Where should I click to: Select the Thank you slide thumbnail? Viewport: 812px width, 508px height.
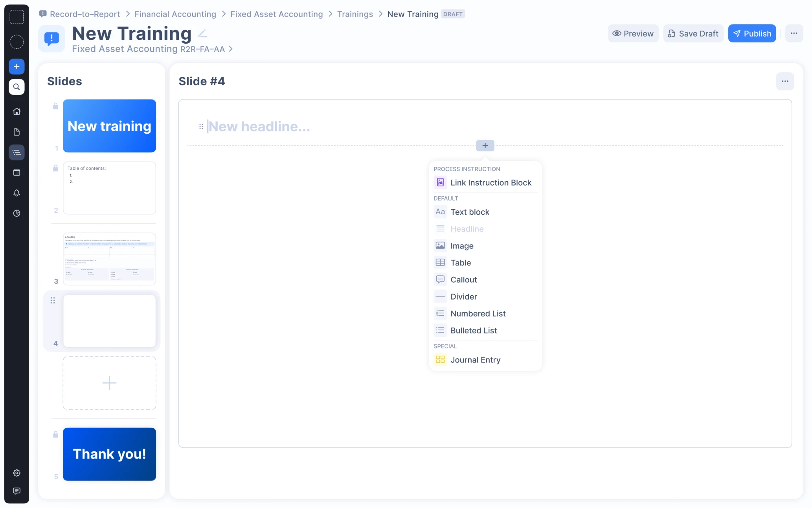pos(109,454)
